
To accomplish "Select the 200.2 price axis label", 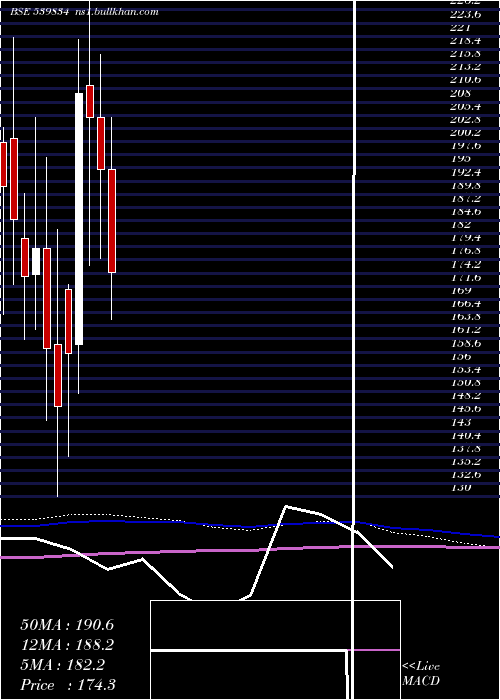I will pos(465,133).
